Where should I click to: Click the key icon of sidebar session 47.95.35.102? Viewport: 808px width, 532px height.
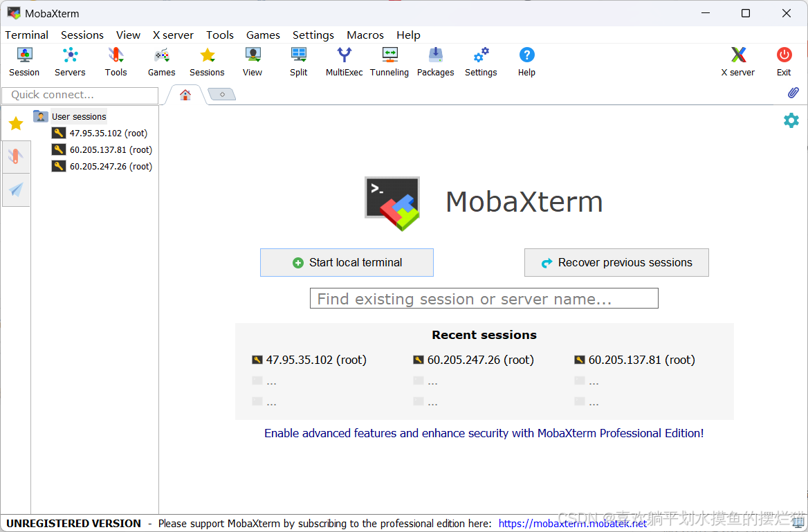59,133
